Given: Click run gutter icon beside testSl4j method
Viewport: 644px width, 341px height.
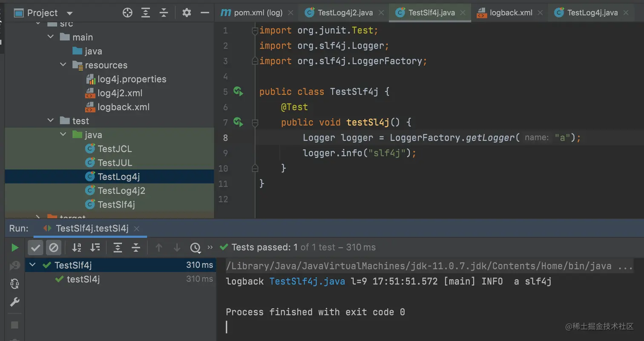Looking at the screenshot, I should pyautogui.click(x=238, y=122).
